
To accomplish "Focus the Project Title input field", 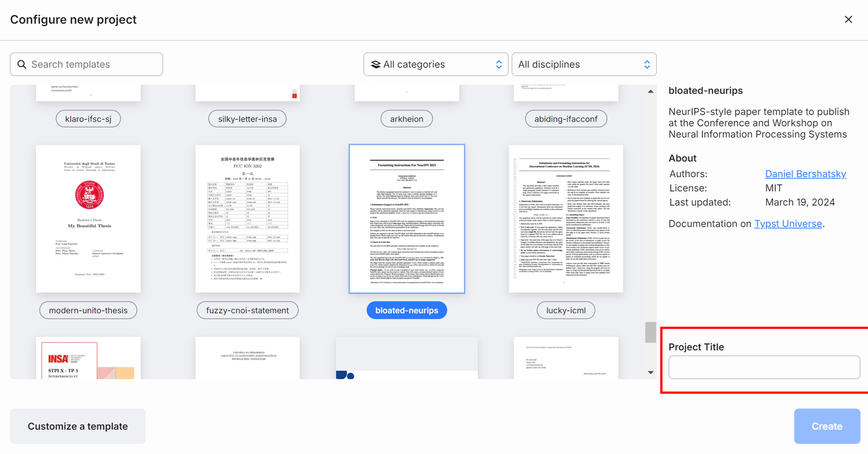I will [764, 367].
